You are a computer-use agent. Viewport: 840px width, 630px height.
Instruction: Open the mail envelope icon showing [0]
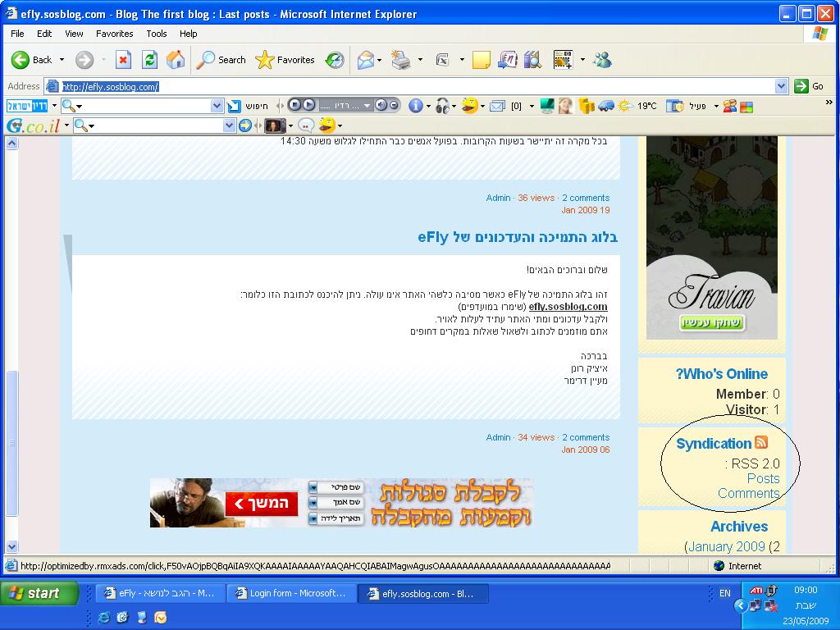pos(497,106)
